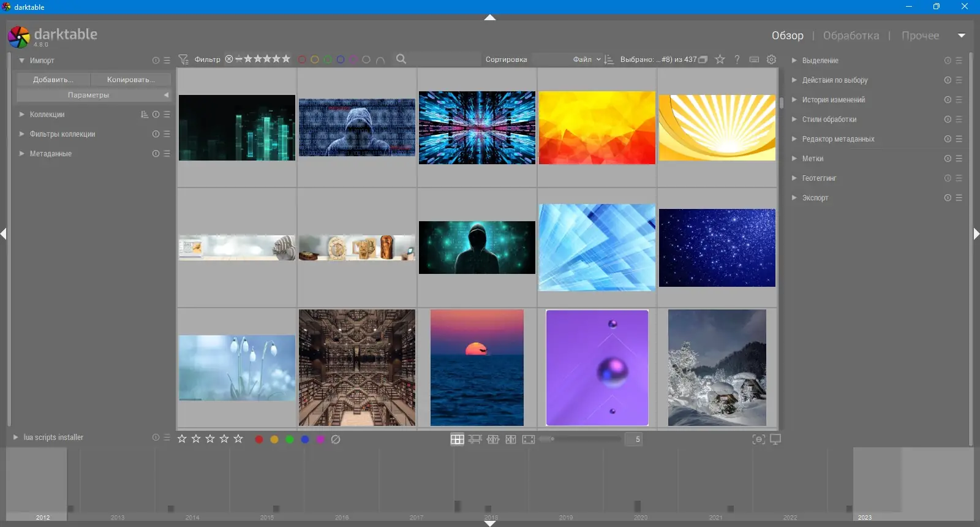Open the presets menu for the Коллекции module
980x527 pixels.
pos(167,115)
